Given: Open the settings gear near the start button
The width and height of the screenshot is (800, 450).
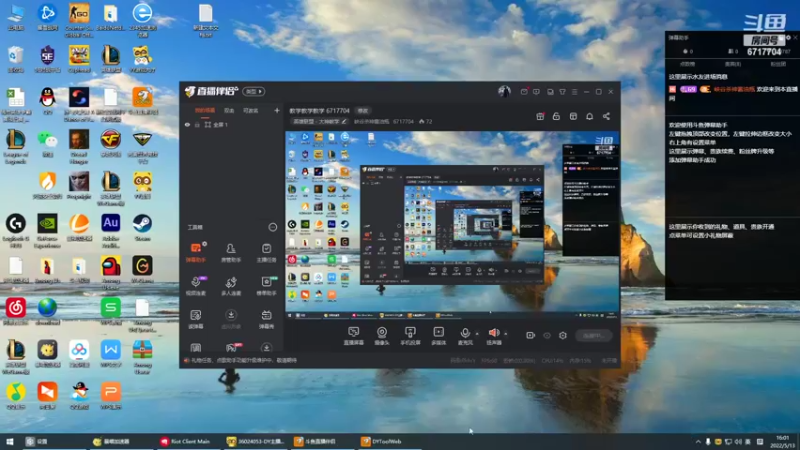Looking at the screenshot, I should click(563, 335).
